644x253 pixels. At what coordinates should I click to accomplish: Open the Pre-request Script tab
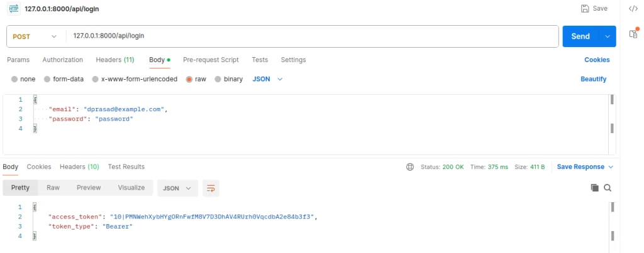click(211, 60)
